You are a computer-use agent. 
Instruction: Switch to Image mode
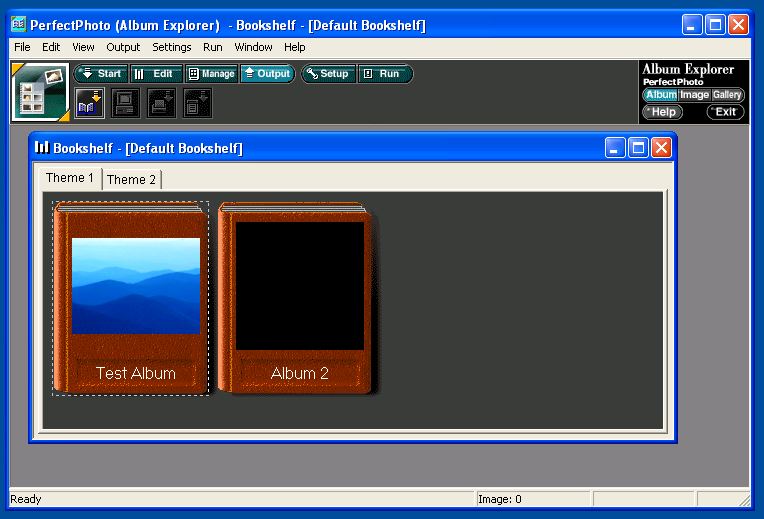(694, 95)
